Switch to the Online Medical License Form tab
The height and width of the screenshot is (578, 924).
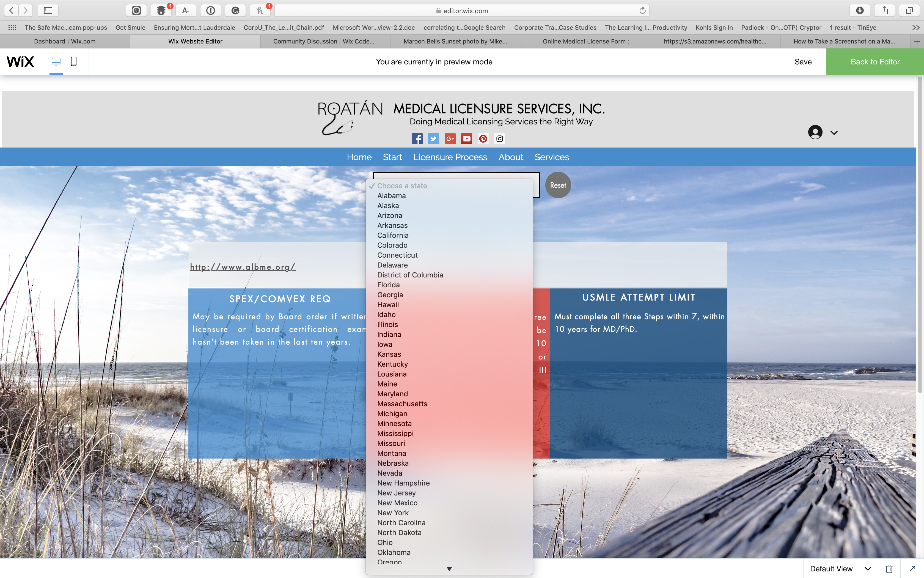pos(586,41)
